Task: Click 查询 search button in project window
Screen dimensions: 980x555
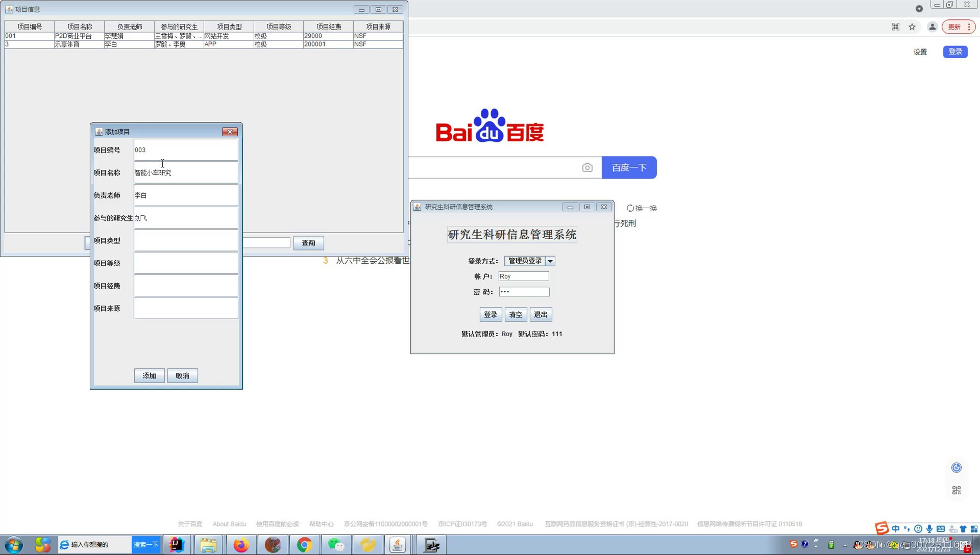Action: coord(308,243)
